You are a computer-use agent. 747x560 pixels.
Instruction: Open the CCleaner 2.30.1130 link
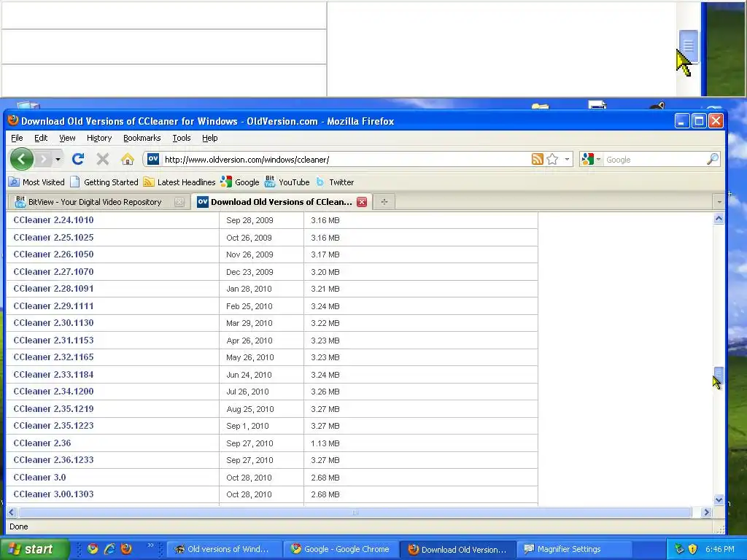pos(53,323)
